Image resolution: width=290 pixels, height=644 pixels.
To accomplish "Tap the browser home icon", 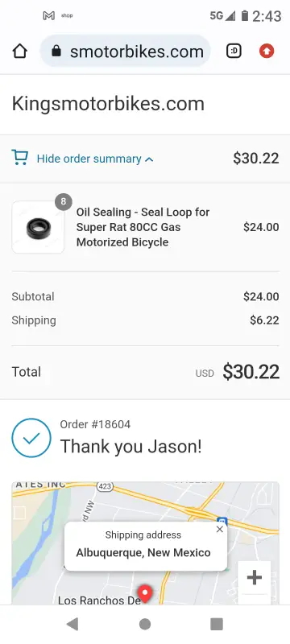I will (x=19, y=52).
